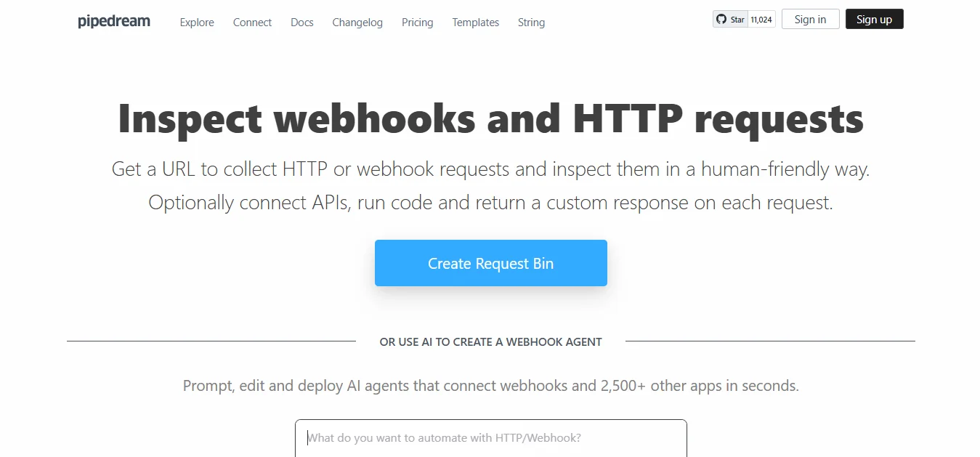Screen dimensions: 980x457
Task: Click 'OR USE AI TO CREATE A WEBHOOK AGENT' text
Action: pos(490,341)
